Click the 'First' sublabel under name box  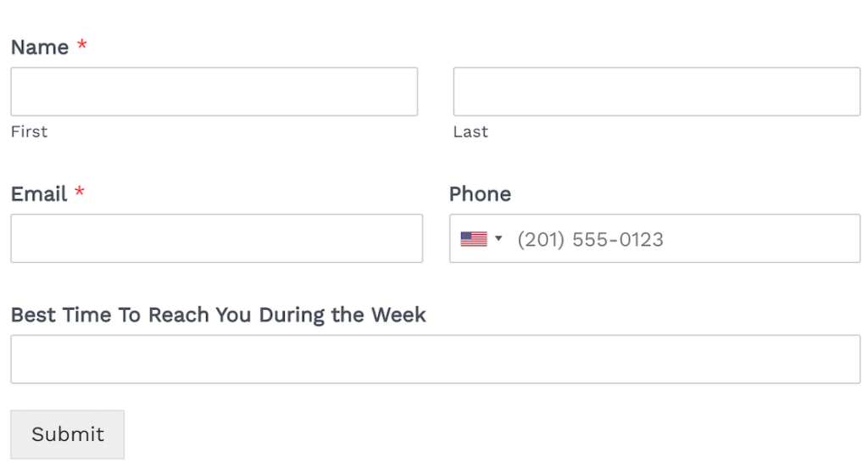coord(29,131)
